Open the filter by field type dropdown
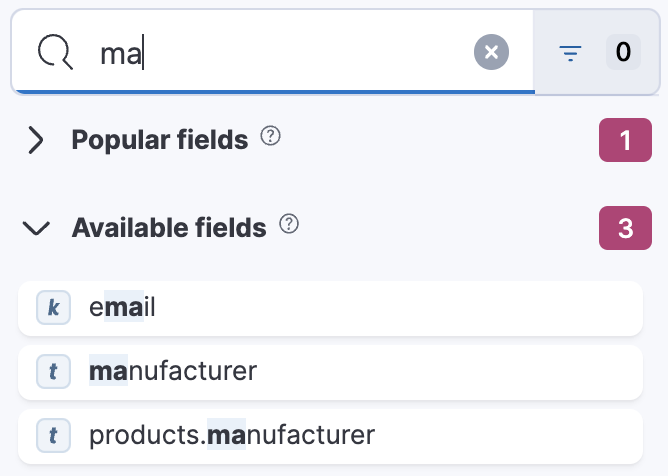The image size is (668, 476). (x=600, y=53)
